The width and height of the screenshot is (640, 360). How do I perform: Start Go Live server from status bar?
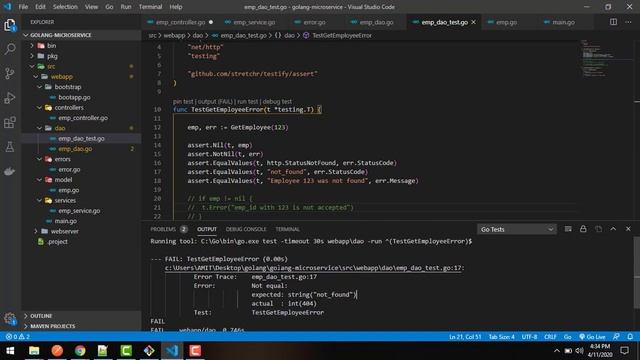click(592, 337)
